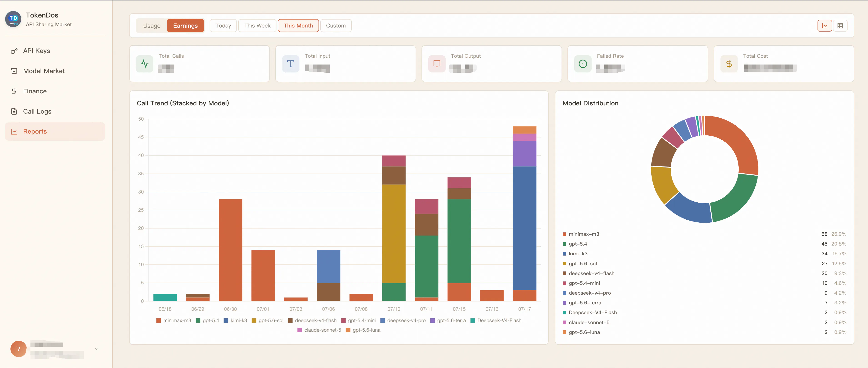Click gpt-5.6-sol row in distribution list
The height and width of the screenshot is (368, 868).
click(x=704, y=264)
